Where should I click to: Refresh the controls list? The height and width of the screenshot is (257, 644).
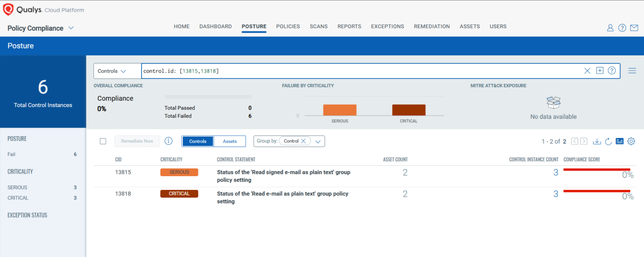[x=608, y=141]
